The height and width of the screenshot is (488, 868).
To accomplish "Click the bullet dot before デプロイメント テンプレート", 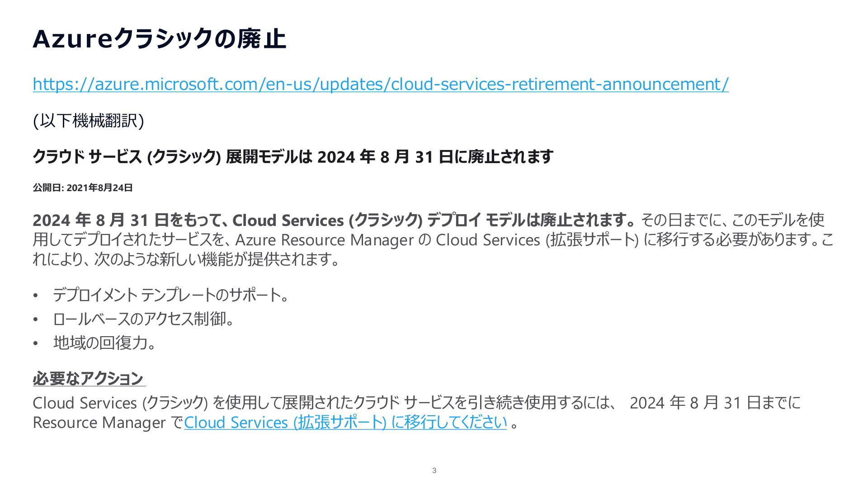I will (36, 296).
